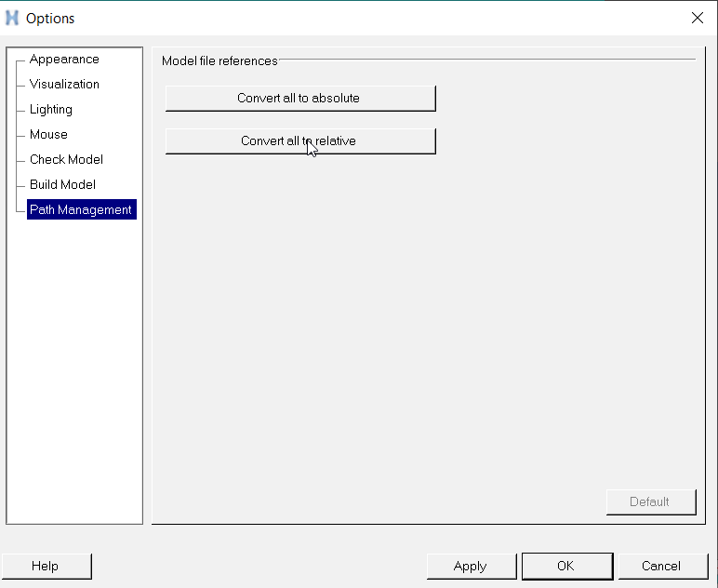Click the application icon in title bar
This screenshot has height=588, width=718.
click(x=12, y=18)
